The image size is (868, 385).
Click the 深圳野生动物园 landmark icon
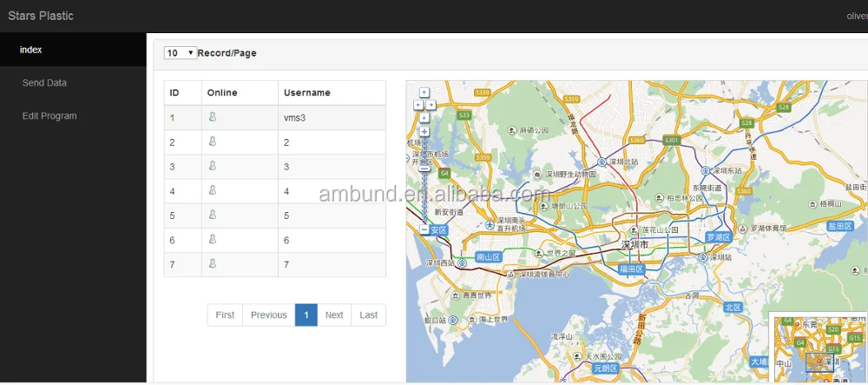pyautogui.click(x=537, y=174)
